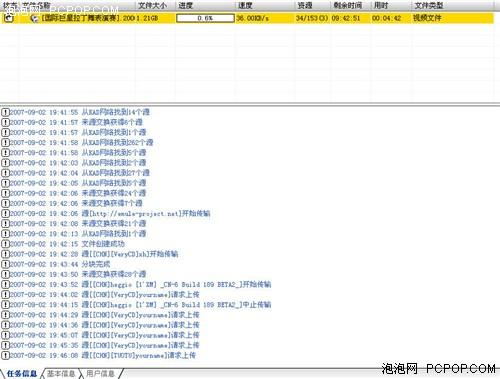Select the emule-project.net 开始传输 log entry
Image resolution: width=500 pixels, height=379 pixels.
(110, 213)
